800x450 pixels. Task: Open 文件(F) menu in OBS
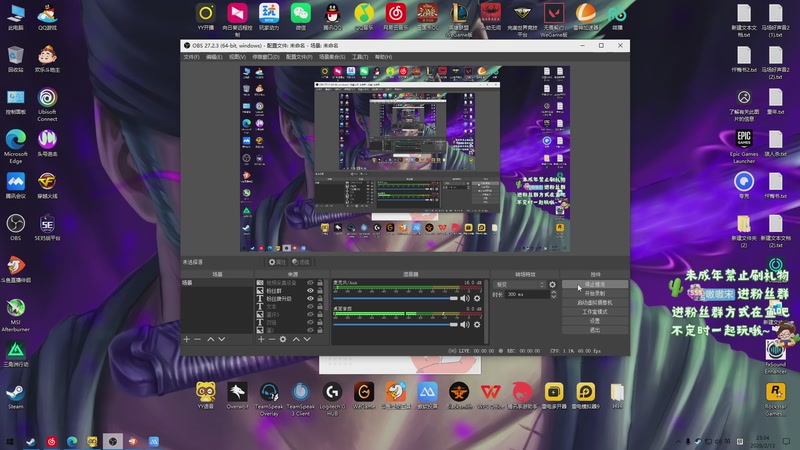(x=191, y=57)
